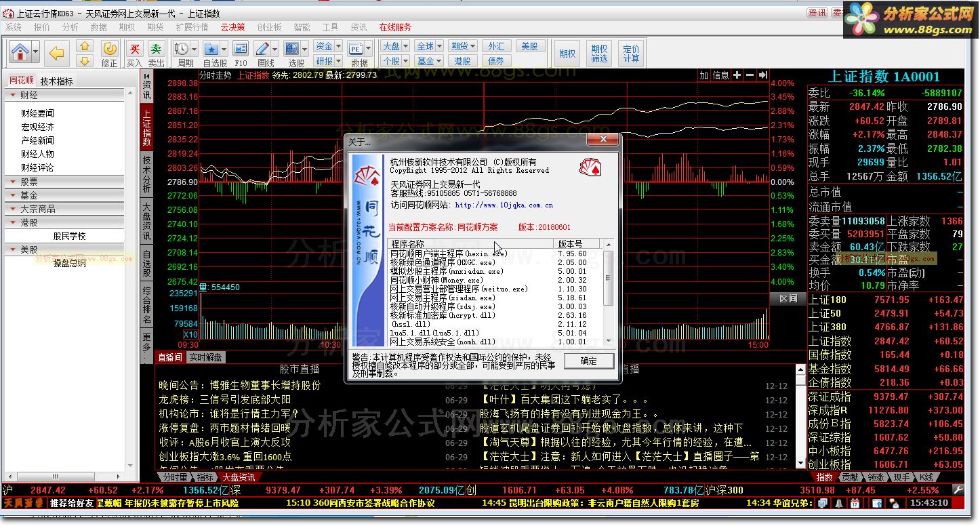Open 财经要闻 tree item
This screenshot has width=980, height=526.
(37, 113)
